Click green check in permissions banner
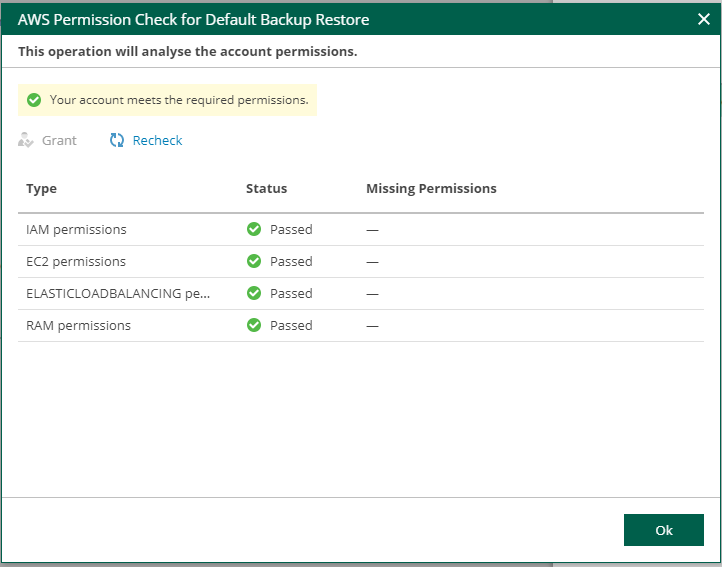 34,100
